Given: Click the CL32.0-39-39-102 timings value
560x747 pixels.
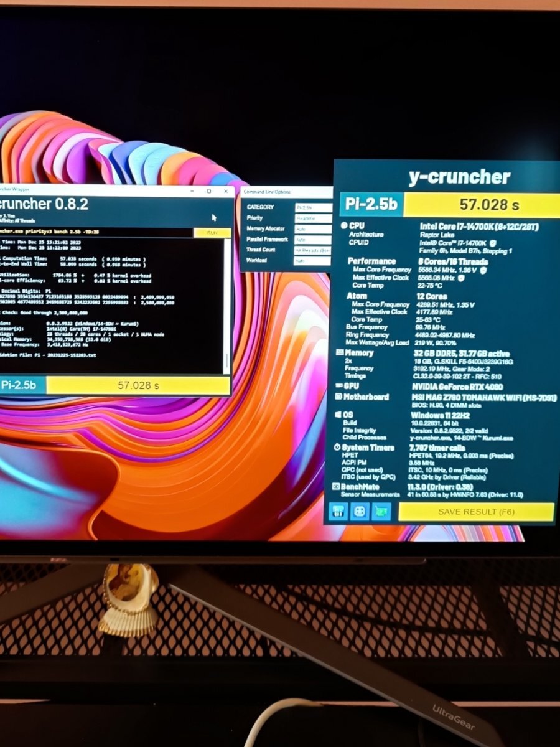Looking at the screenshot, I should point(458,376).
